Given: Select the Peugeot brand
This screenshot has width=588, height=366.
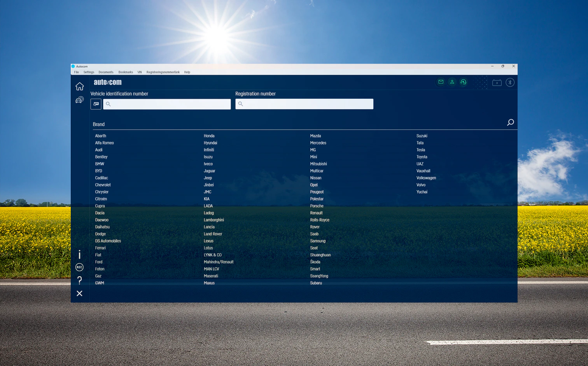Looking at the screenshot, I should point(317,192).
